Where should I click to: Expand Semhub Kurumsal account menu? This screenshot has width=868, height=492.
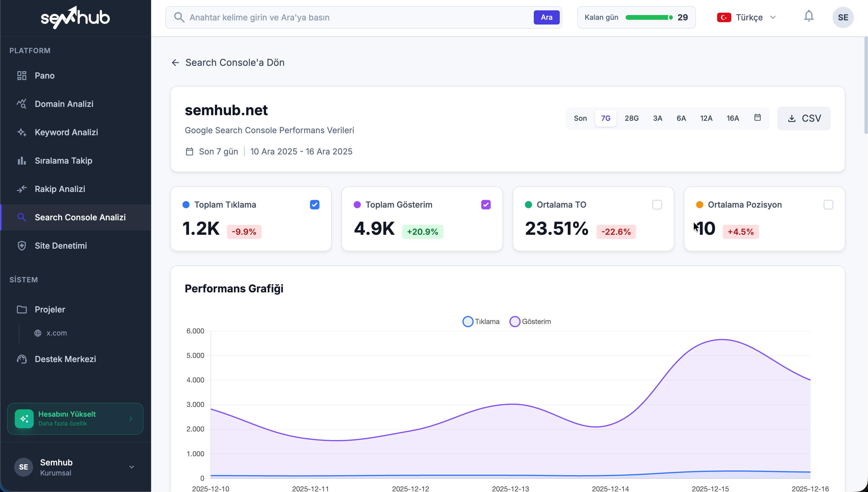pos(131,467)
